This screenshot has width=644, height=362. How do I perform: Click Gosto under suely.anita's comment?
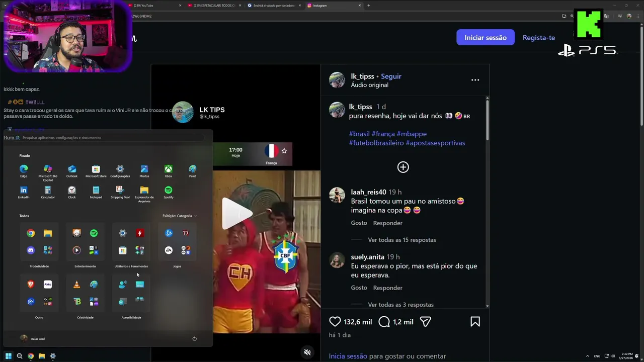click(x=359, y=288)
